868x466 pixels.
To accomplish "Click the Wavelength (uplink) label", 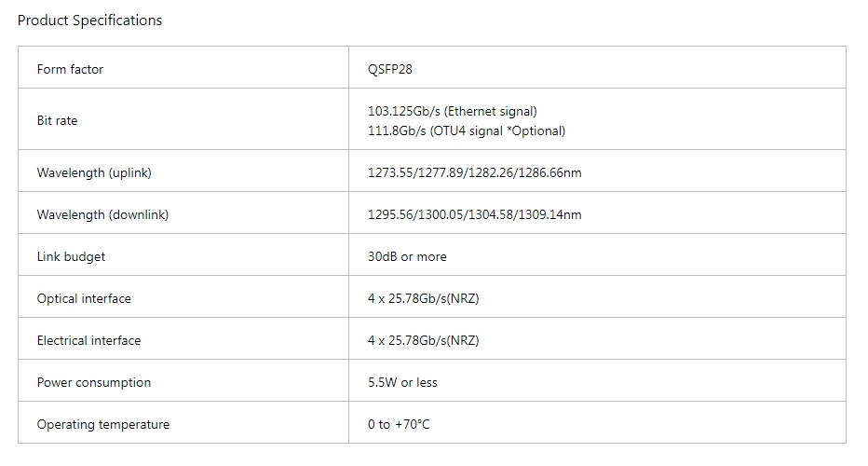I will [94, 173].
